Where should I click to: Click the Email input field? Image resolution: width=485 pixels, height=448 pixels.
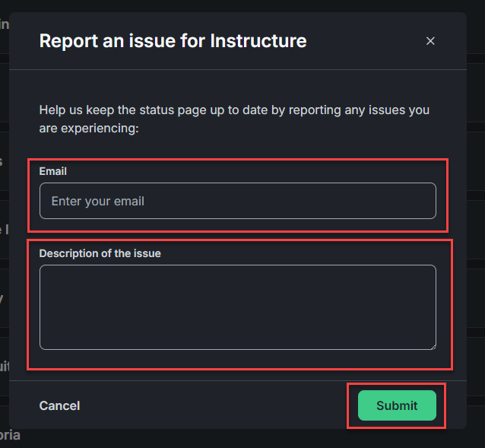click(x=237, y=202)
